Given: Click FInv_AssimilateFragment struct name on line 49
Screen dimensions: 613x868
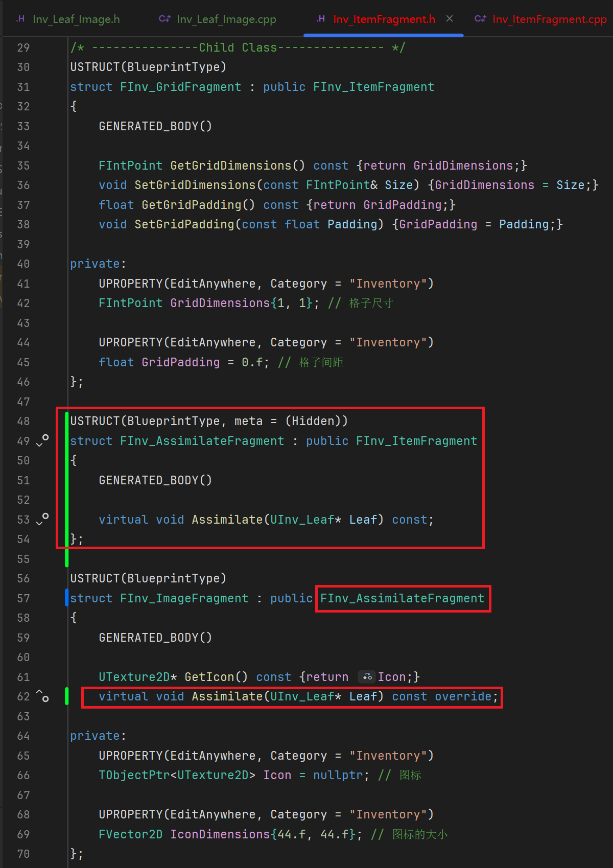Looking at the screenshot, I should pyautogui.click(x=202, y=441).
